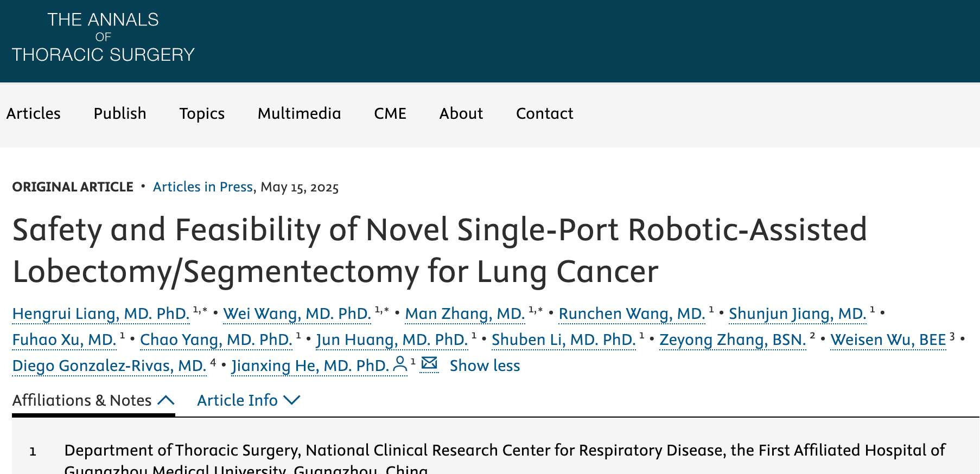Go to the CME section
Viewport: 980px width, 474px height.
point(390,113)
